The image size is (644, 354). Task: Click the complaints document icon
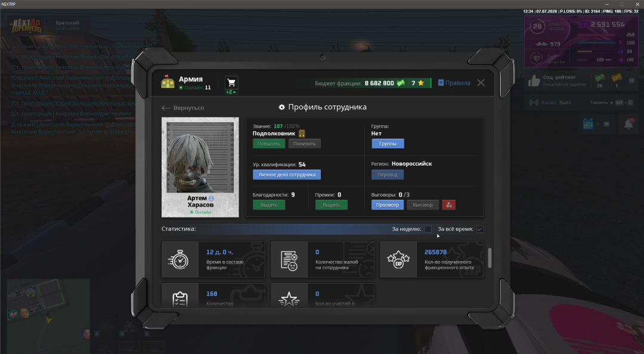pyautogui.click(x=289, y=260)
